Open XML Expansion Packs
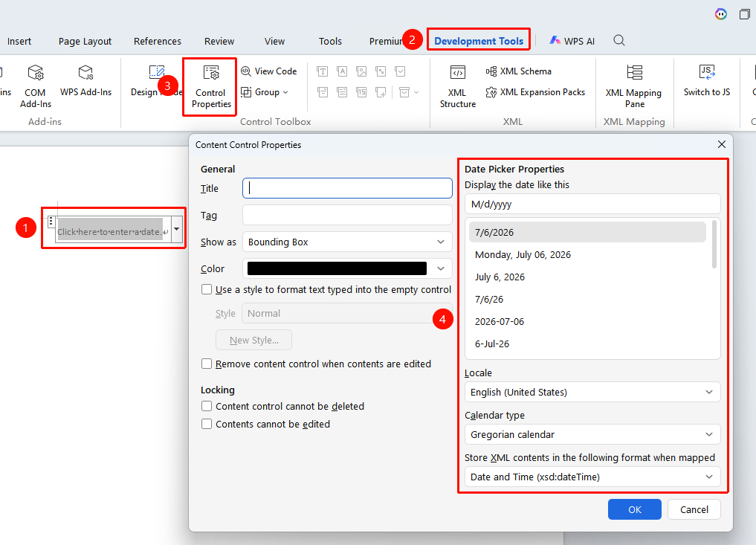The height and width of the screenshot is (545, 756). 535,92
